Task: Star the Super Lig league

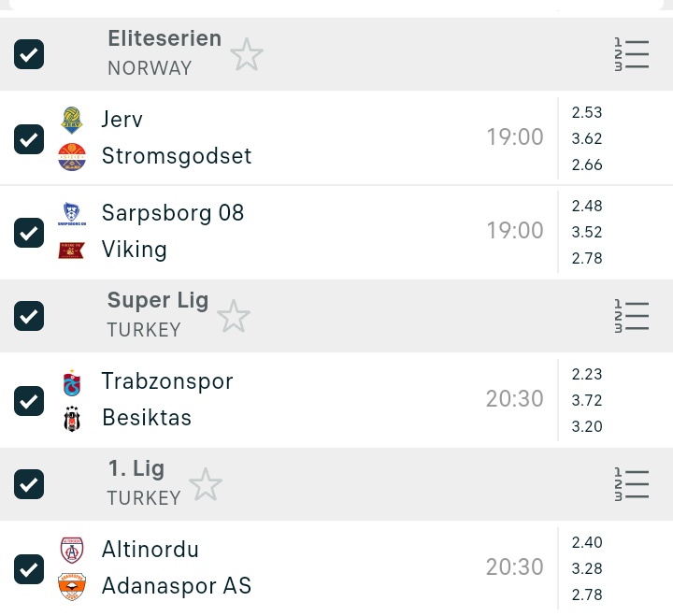Action: pos(234,317)
